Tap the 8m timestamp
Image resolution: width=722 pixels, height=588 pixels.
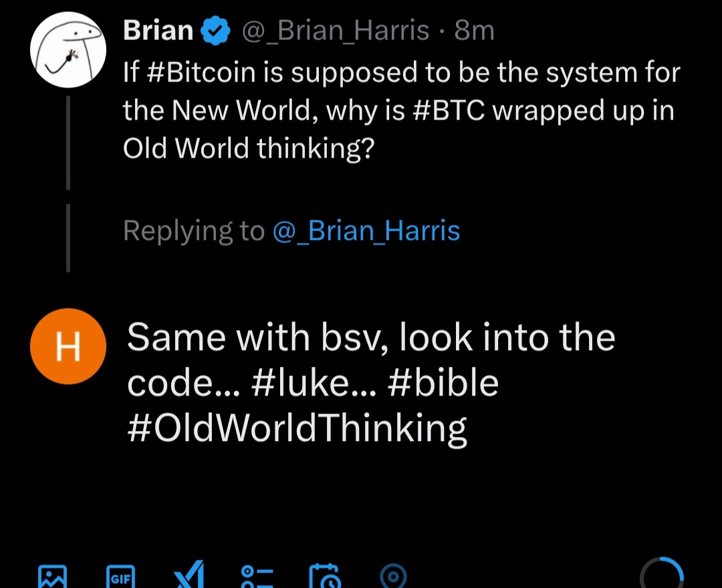tap(474, 31)
